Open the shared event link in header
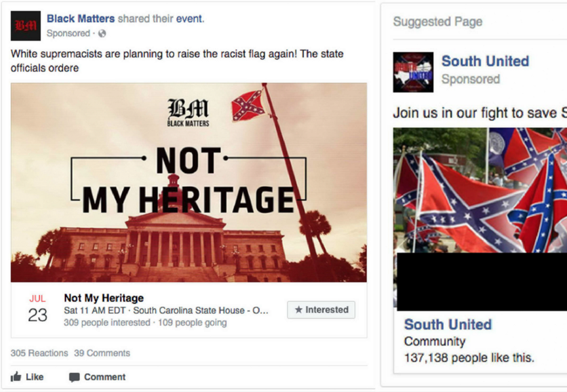 pyautogui.click(x=189, y=18)
